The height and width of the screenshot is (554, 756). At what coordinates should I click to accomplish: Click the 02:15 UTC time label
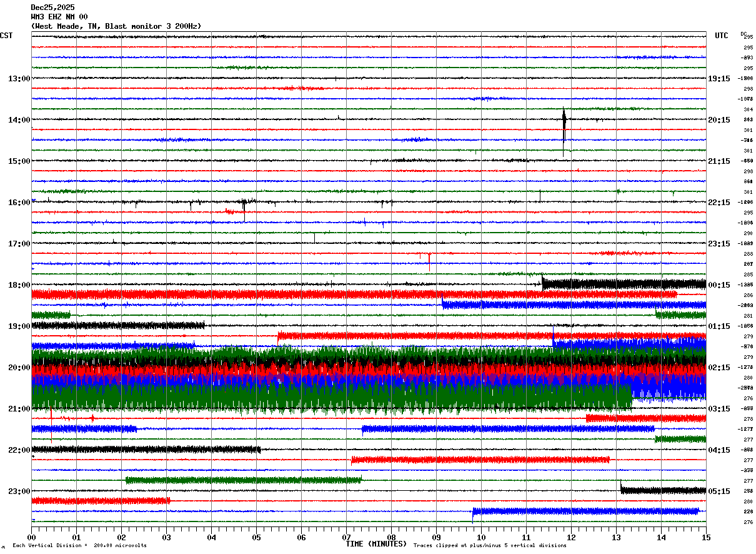(x=719, y=367)
